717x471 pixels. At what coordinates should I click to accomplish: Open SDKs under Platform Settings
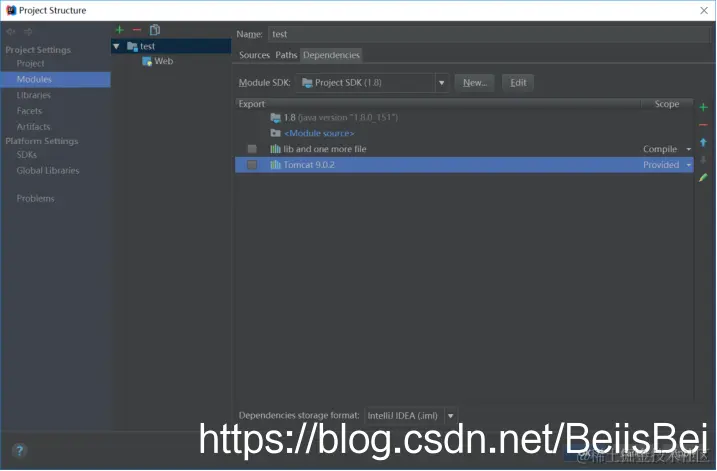coord(27,155)
